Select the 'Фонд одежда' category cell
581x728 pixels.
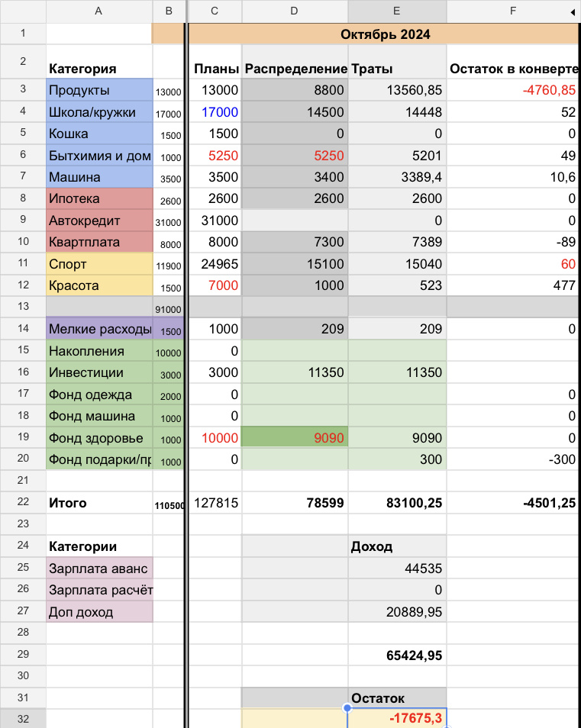tap(99, 395)
